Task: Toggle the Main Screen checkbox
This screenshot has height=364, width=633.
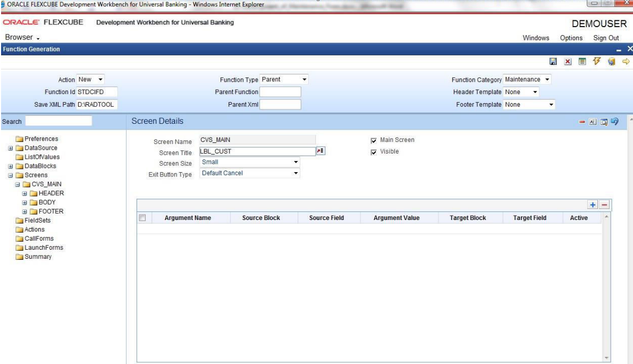Action: point(374,140)
